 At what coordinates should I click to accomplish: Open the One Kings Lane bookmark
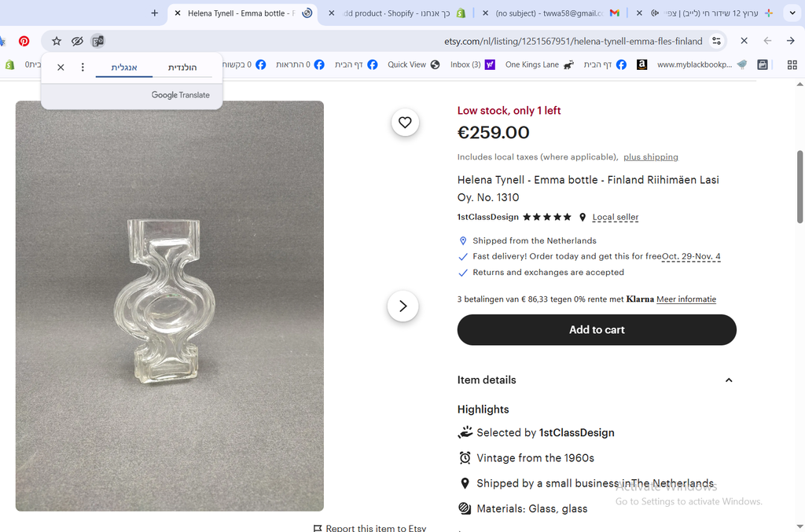(532, 64)
